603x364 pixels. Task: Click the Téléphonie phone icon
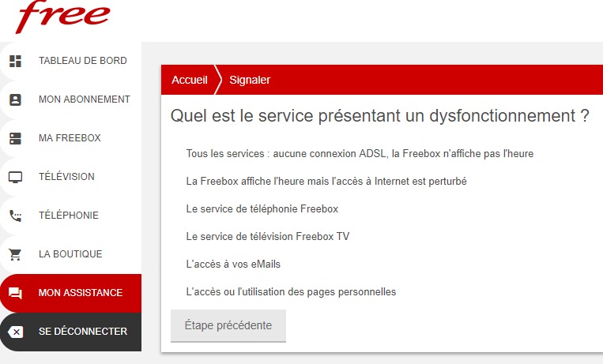pos(15,216)
